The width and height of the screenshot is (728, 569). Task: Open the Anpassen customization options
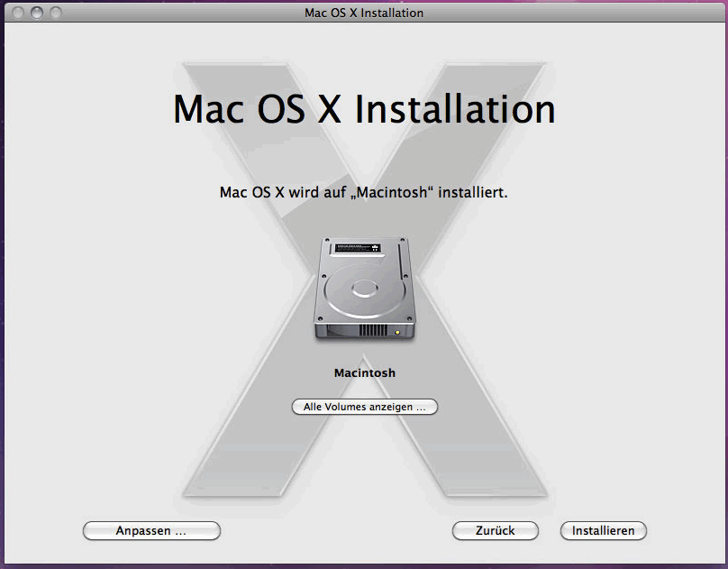point(151,531)
